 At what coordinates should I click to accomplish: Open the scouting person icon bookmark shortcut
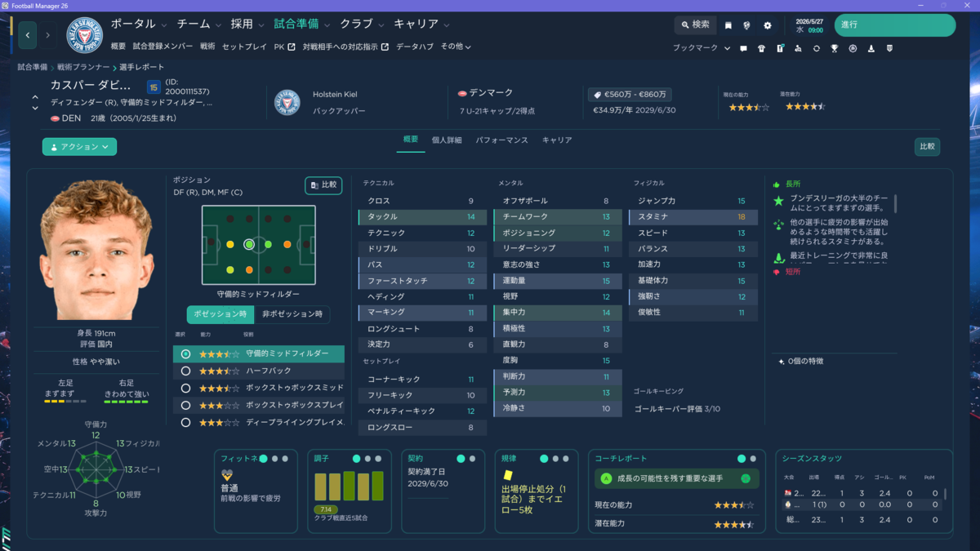click(798, 48)
